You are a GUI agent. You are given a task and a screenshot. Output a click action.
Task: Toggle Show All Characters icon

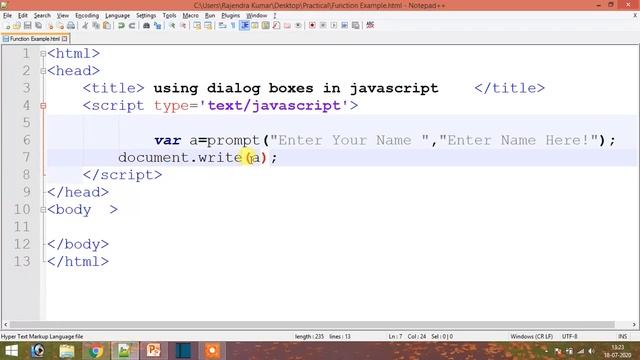point(233,25)
